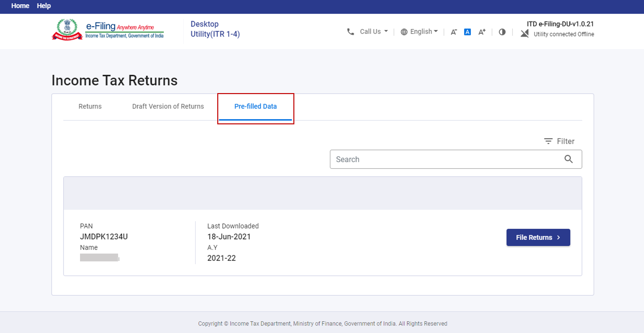Click the Desktop Utility(ITR 1-4) link
Viewport: 644px width, 333px height.
(215, 29)
